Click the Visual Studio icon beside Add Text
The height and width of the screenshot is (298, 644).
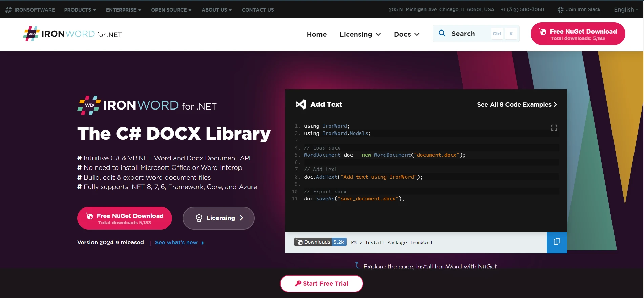301,104
